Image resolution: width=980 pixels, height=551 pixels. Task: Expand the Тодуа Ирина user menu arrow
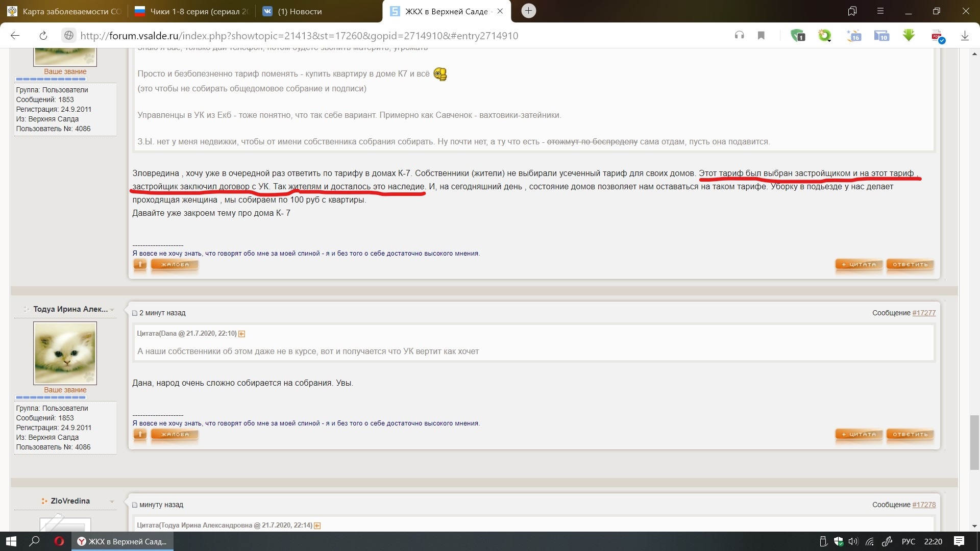(x=112, y=310)
